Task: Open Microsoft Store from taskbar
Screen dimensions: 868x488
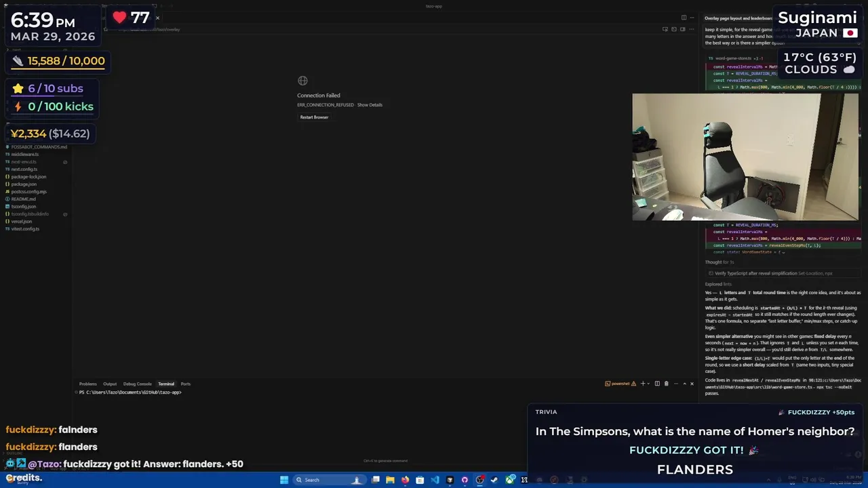Action: pos(420,480)
